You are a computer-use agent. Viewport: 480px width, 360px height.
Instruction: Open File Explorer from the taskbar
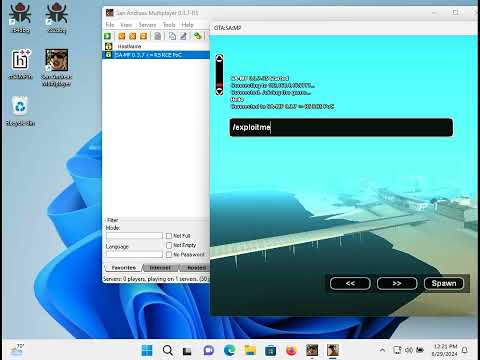click(250, 350)
